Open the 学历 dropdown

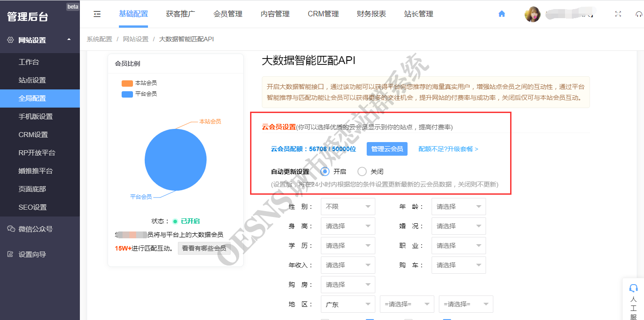click(348, 246)
